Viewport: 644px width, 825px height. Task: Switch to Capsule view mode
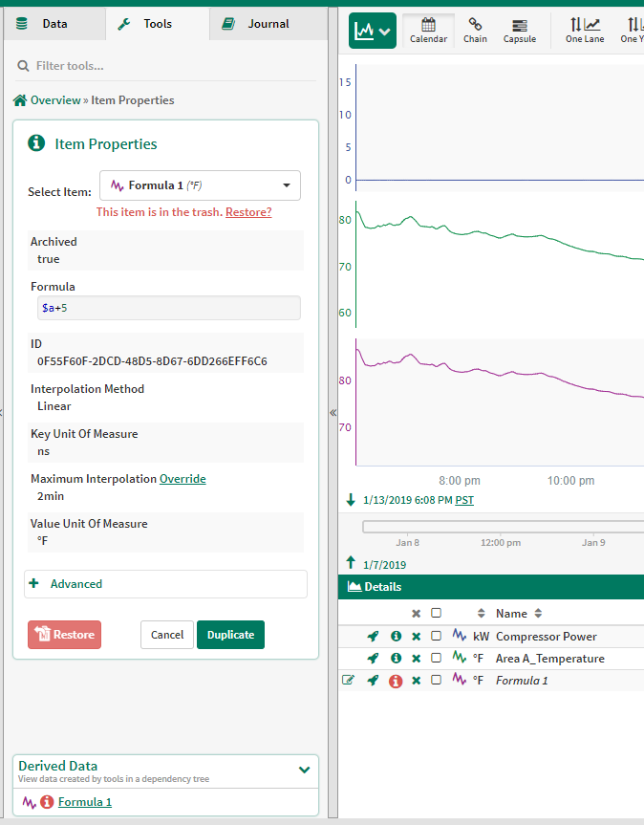coord(519,30)
